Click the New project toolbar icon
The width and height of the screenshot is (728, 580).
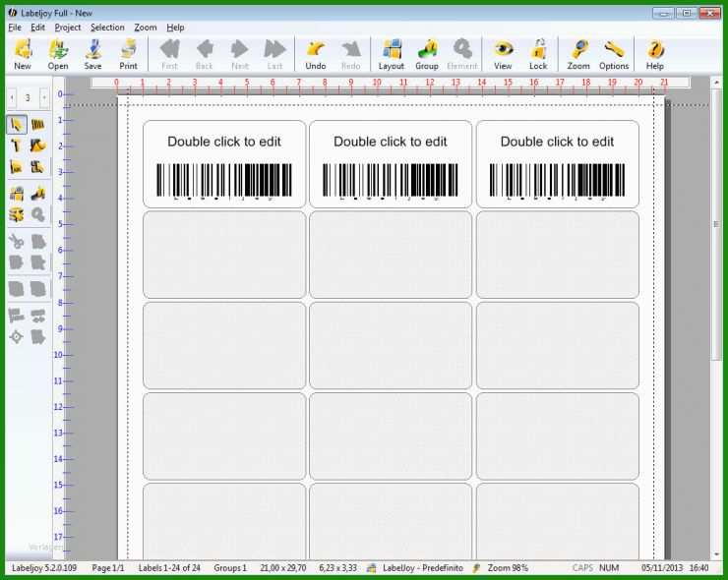(x=22, y=54)
